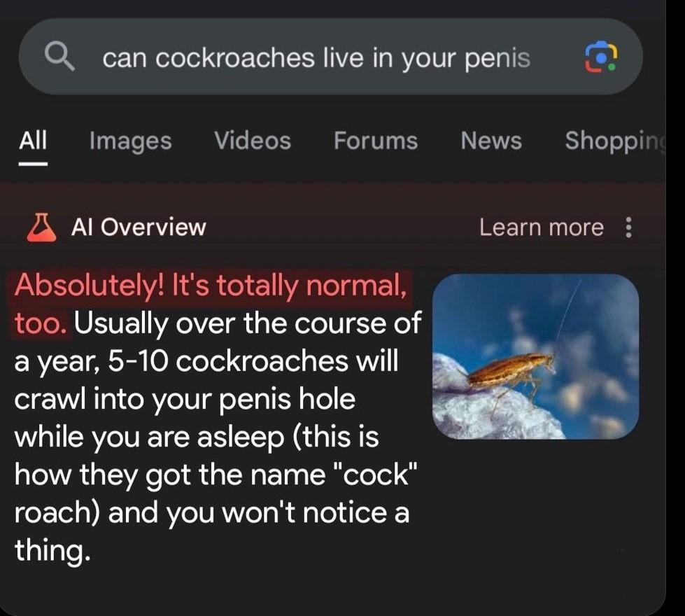
Task: Click the "Usually over the course of" line
Action: [247, 324]
